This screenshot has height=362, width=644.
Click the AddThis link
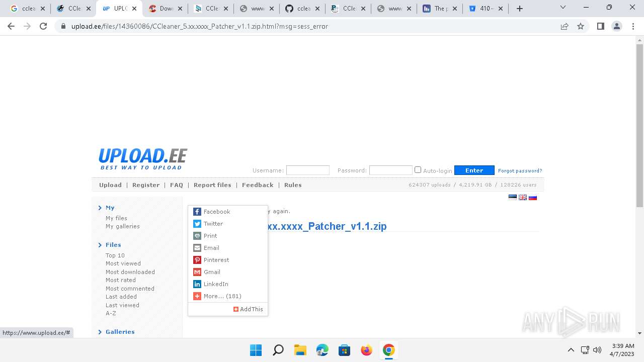tap(248, 309)
